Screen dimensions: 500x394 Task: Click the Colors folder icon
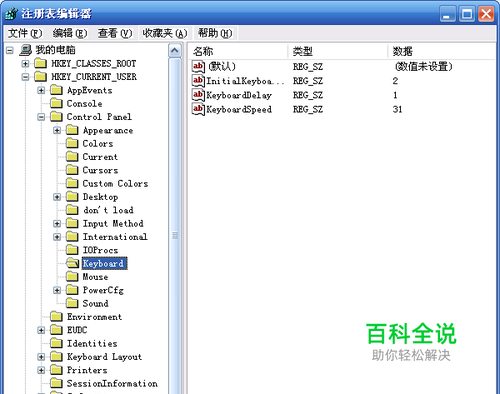point(72,143)
